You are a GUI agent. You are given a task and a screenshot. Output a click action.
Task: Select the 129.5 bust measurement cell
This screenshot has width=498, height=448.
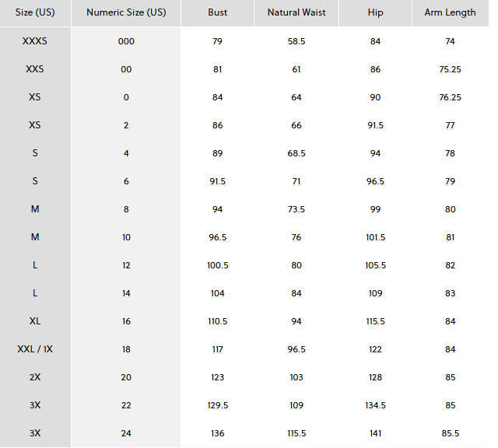click(x=218, y=405)
